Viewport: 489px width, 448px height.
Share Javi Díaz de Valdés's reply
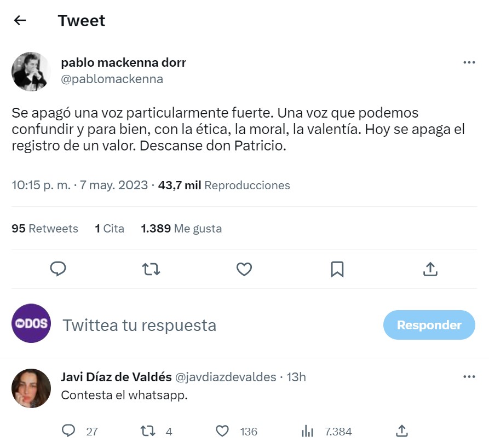401,431
